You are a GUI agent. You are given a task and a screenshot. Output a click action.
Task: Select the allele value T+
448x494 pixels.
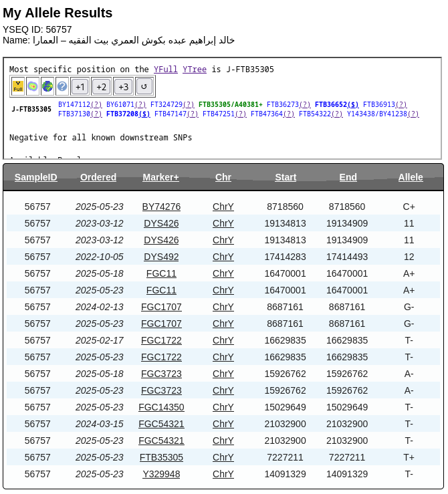point(409,457)
